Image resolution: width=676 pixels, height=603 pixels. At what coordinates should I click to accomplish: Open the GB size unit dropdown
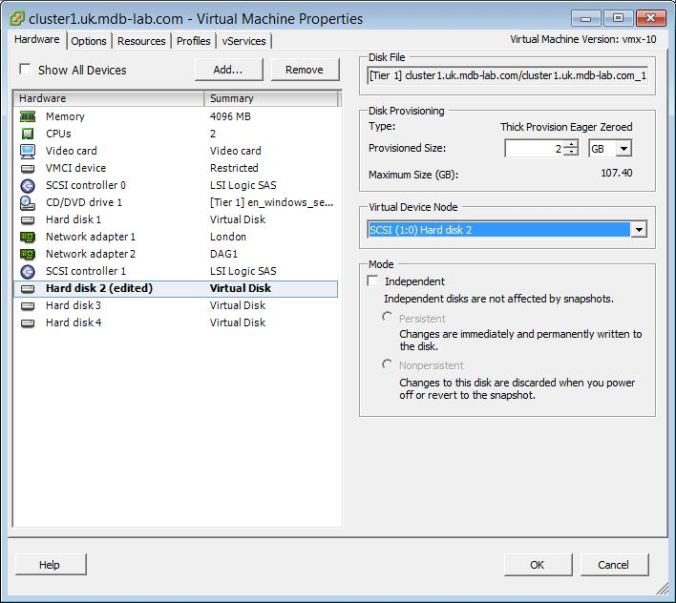coord(624,148)
